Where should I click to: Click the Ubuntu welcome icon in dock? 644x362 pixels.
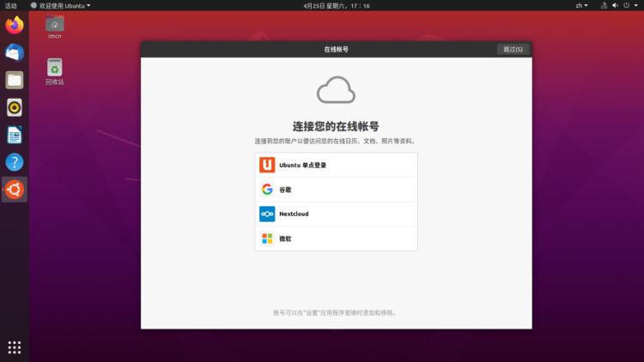(15, 190)
